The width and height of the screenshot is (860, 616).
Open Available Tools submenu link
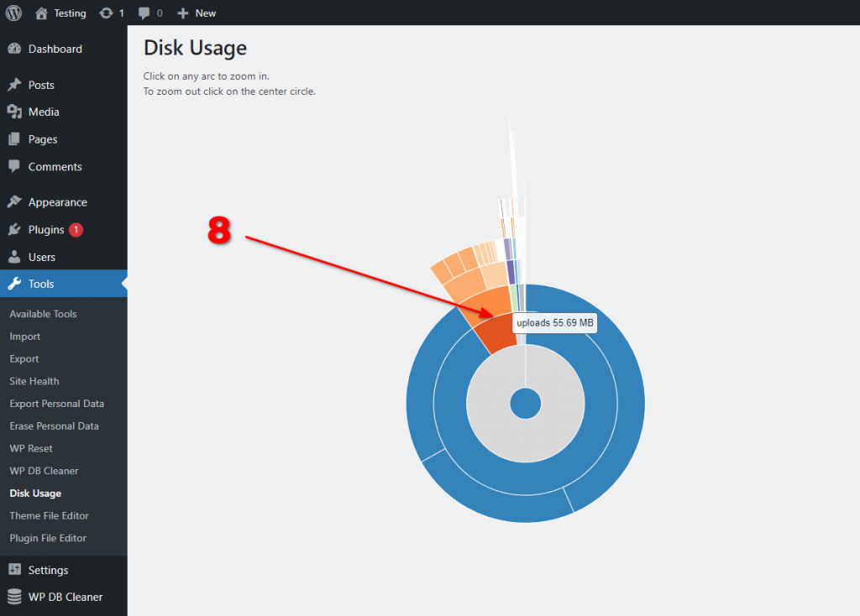pos(43,314)
